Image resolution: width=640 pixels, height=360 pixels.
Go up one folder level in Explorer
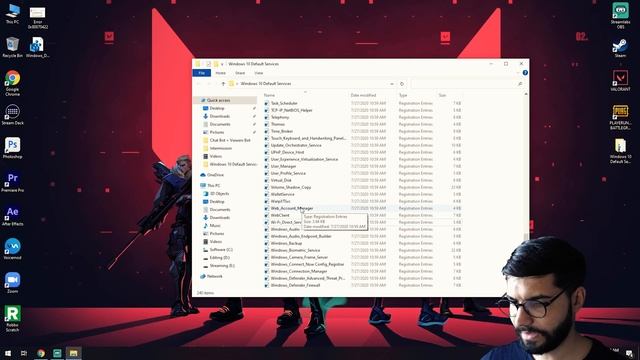(x=223, y=84)
